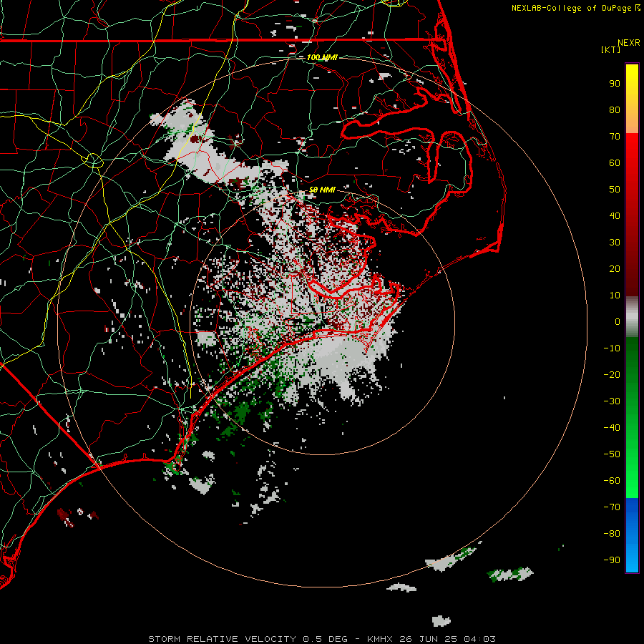Click the 50 NMI range ring label
644x644 pixels.
point(322,190)
